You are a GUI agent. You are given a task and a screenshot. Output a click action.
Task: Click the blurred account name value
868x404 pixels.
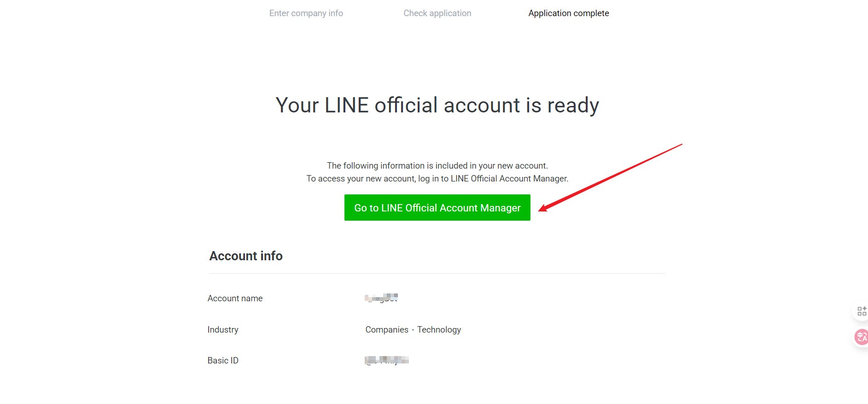[x=381, y=298]
